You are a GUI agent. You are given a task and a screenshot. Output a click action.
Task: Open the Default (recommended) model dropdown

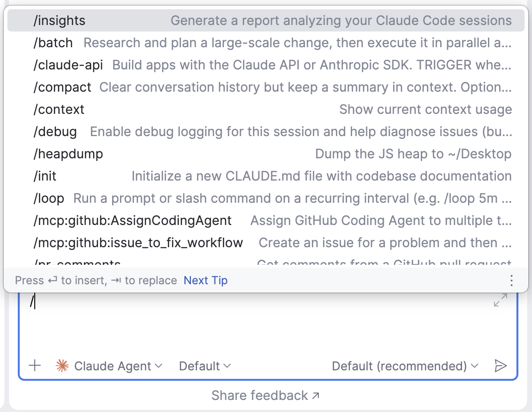coord(405,366)
